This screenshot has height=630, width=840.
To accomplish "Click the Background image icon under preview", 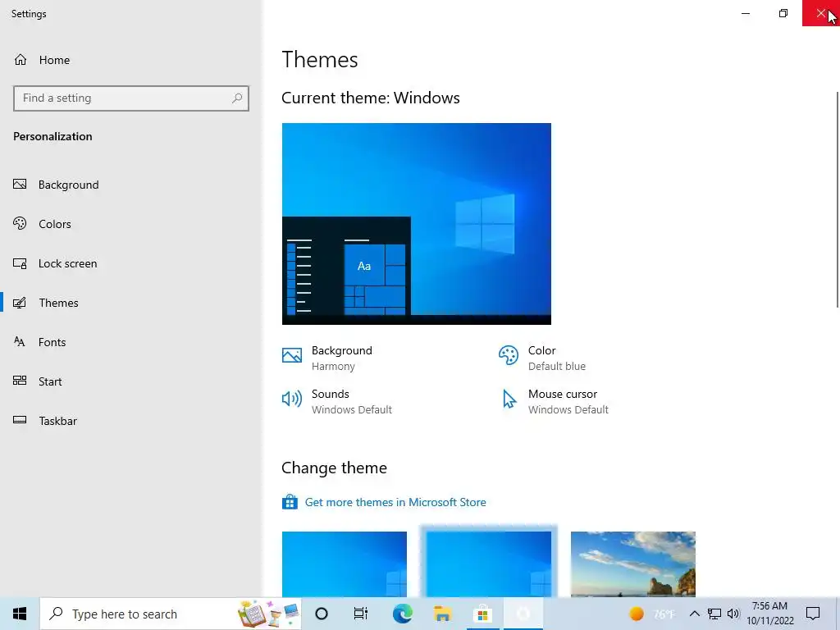I will 292,355.
